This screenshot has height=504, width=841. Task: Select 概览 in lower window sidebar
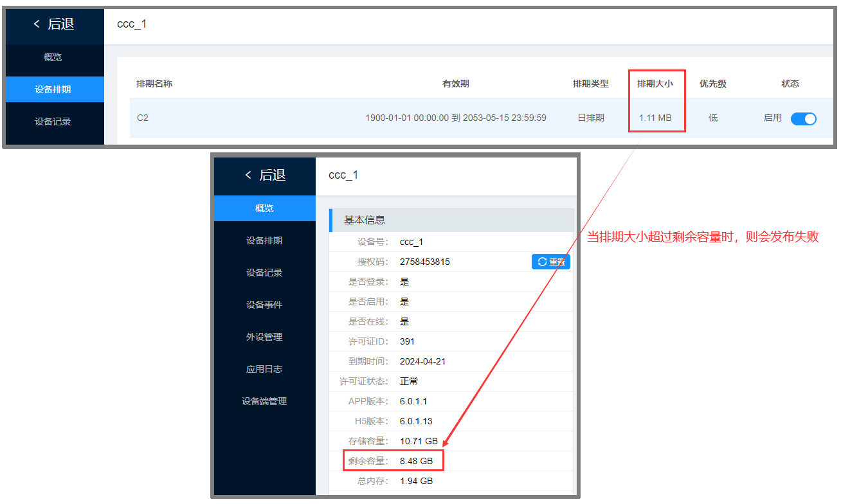265,208
